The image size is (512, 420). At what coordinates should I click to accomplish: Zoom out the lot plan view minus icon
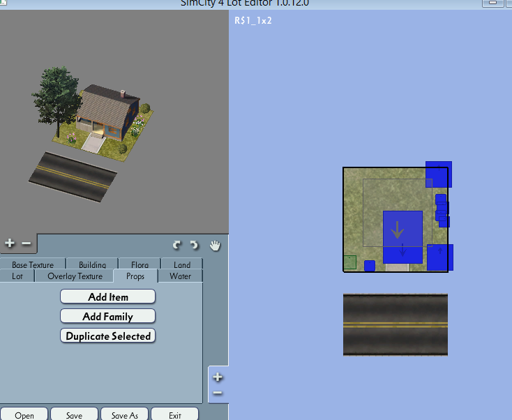pos(218,393)
